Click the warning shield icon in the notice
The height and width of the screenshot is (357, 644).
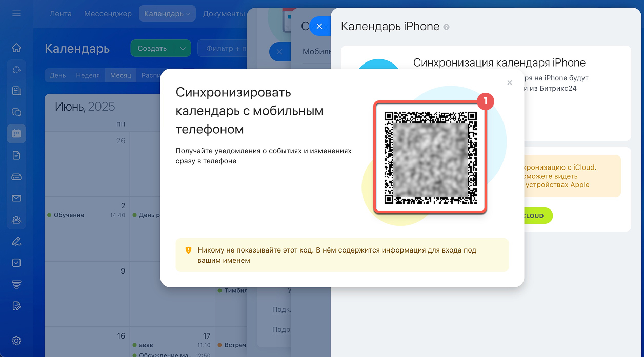[x=188, y=250]
